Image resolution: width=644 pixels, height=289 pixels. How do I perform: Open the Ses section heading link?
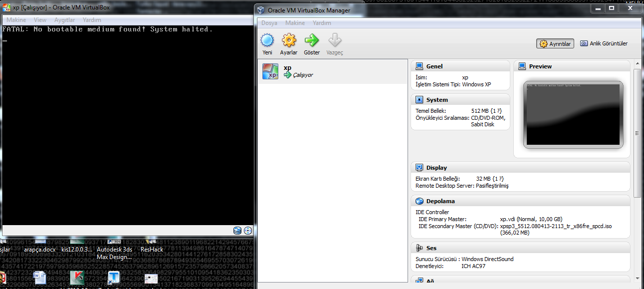click(431, 248)
